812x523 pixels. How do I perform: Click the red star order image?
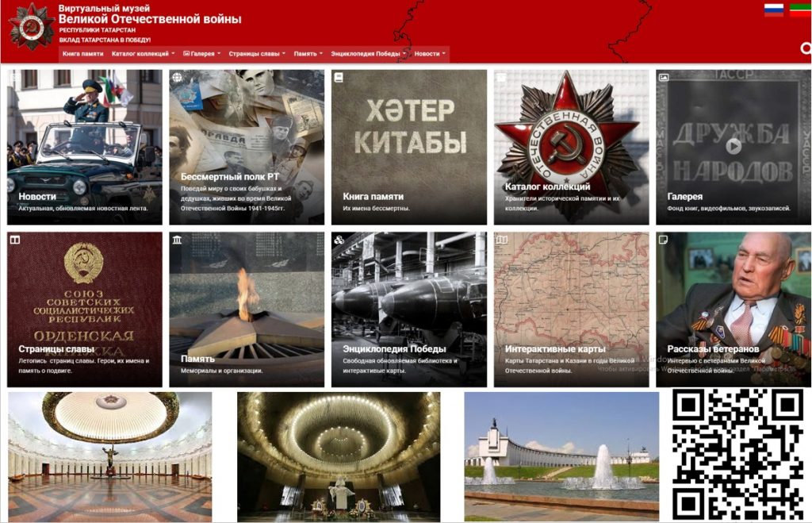(x=571, y=147)
